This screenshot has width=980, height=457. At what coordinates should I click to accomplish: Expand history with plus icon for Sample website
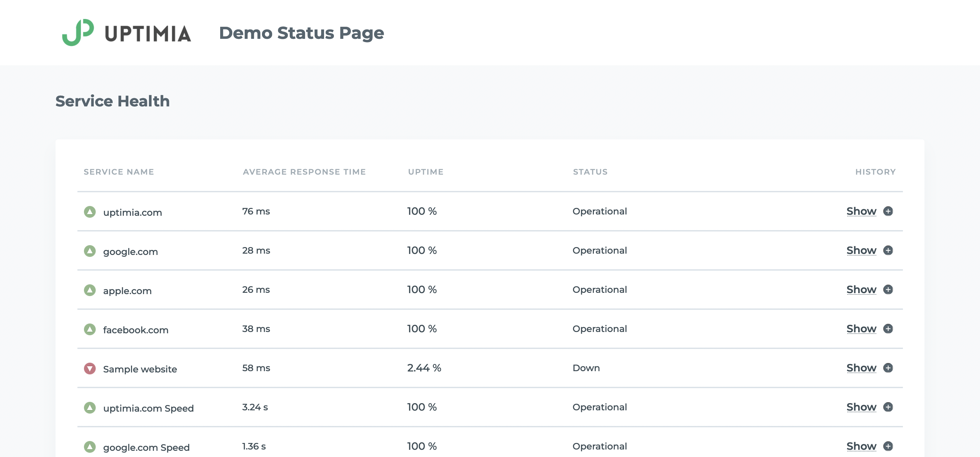click(x=888, y=368)
